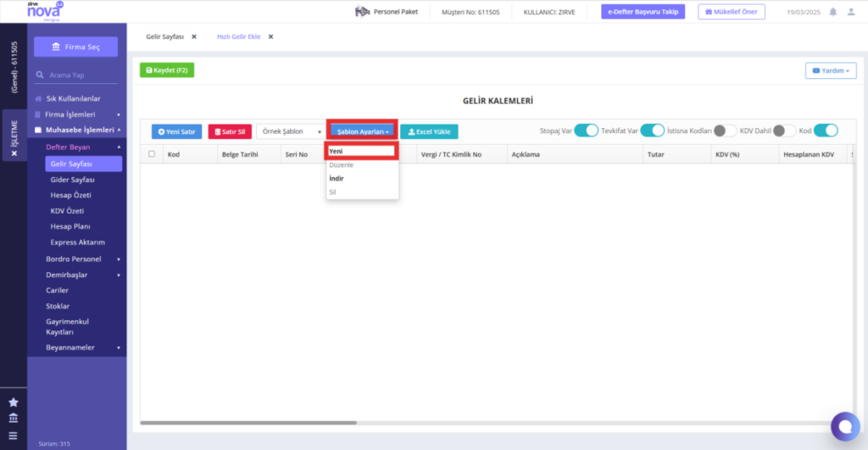Enable the İstisna Kodları switch
This screenshot has width=868, height=450.
tap(725, 131)
